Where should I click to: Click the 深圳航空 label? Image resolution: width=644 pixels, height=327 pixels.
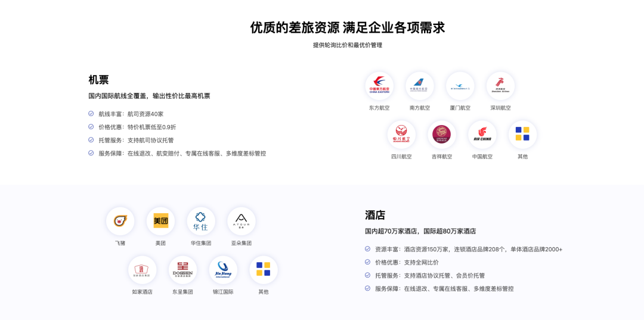500,108
